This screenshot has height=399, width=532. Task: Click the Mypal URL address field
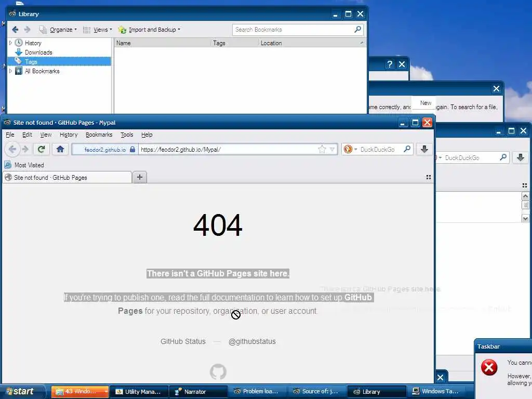click(x=228, y=149)
